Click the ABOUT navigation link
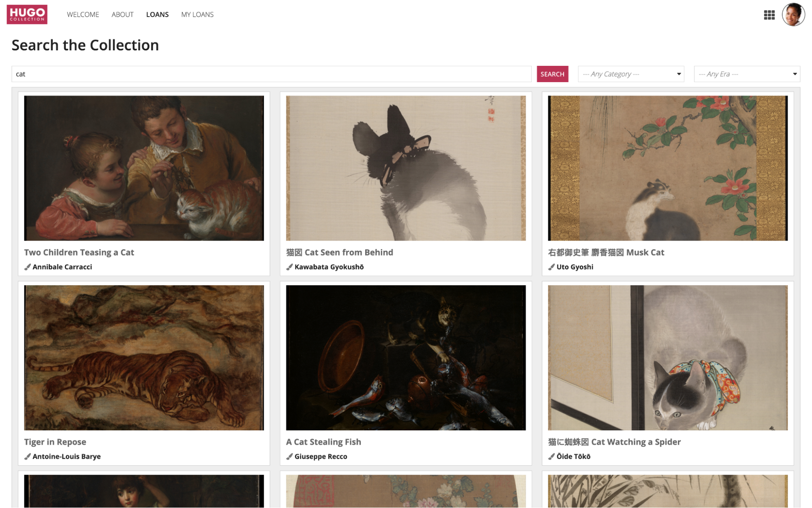812x508 pixels. pyautogui.click(x=122, y=13)
